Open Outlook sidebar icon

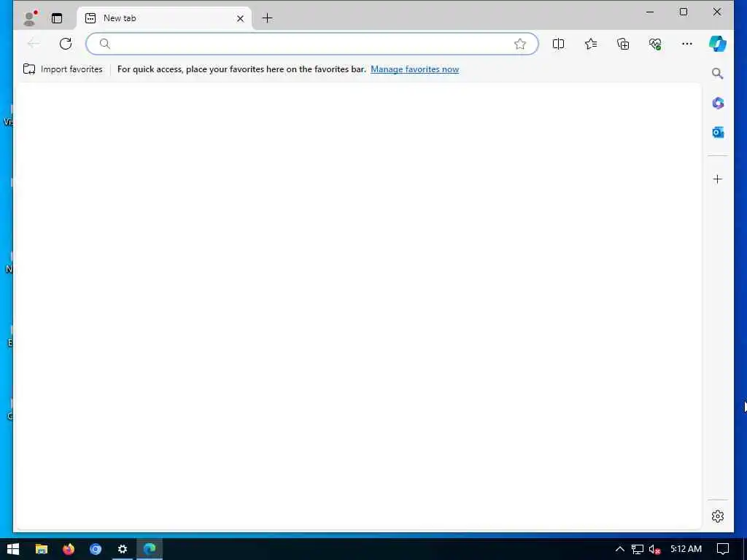[x=718, y=133]
